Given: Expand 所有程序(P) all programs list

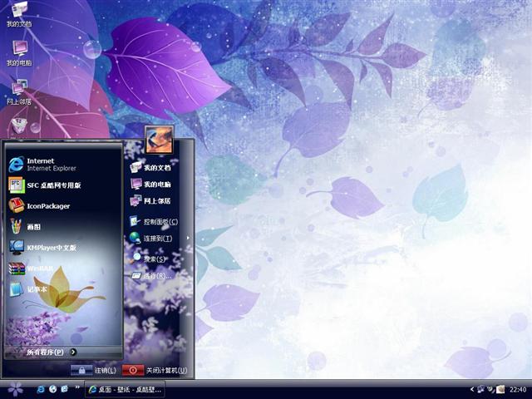Looking at the screenshot, I should point(52,352).
